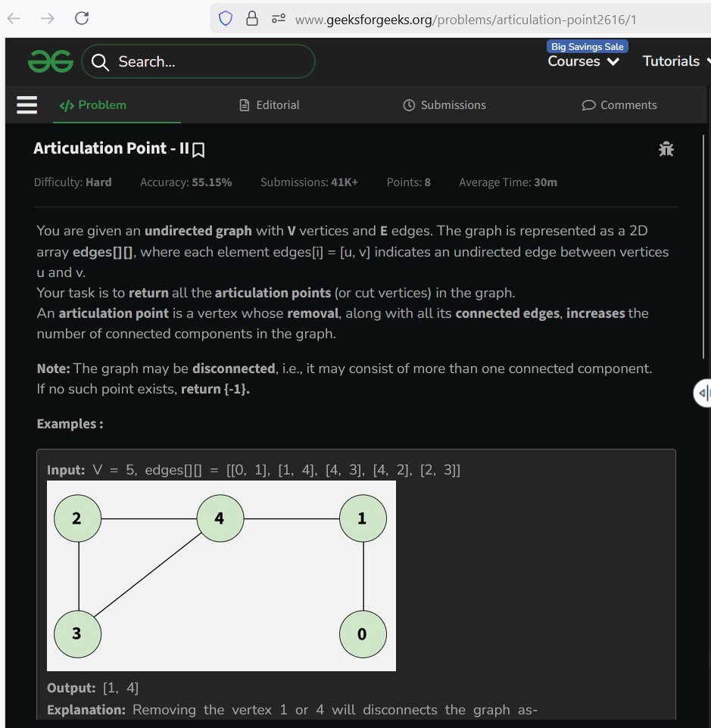Click the GeeksforGeeks logo
The width and height of the screenshot is (711, 728).
tap(51, 61)
